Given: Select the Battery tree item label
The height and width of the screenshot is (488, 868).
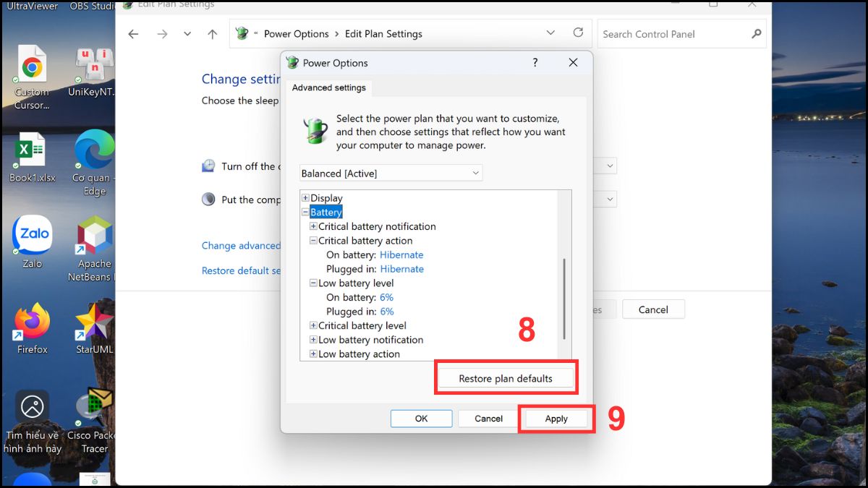Looking at the screenshot, I should tap(326, 213).
